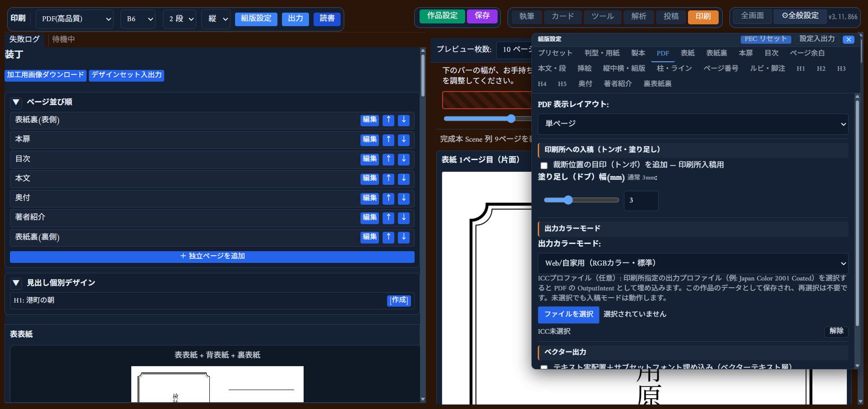Move 本扉 row down with arrow
This screenshot has width=868, height=409.
click(404, 140)
